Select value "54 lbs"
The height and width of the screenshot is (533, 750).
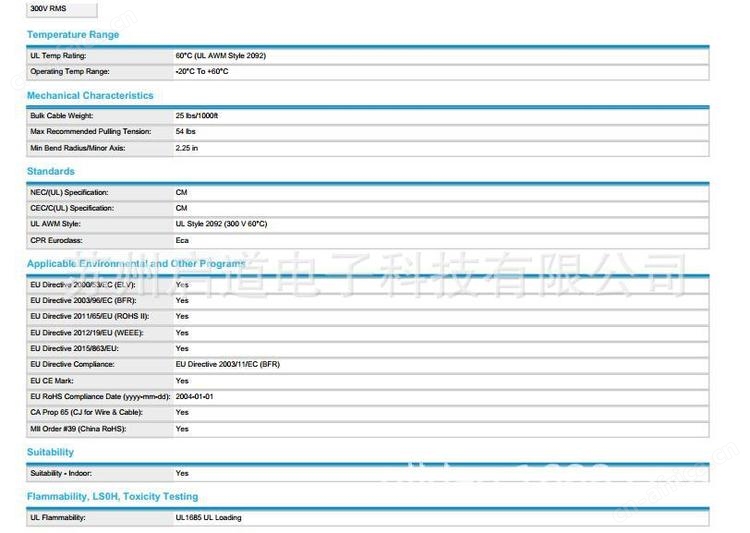(186, 132)
